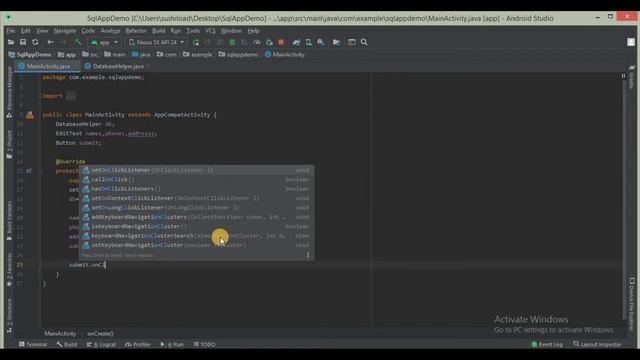This screenshot has width=640, height=360.
Task: Choose setOnContextClickListener from the completion list
Action: [x=196, y=198]
